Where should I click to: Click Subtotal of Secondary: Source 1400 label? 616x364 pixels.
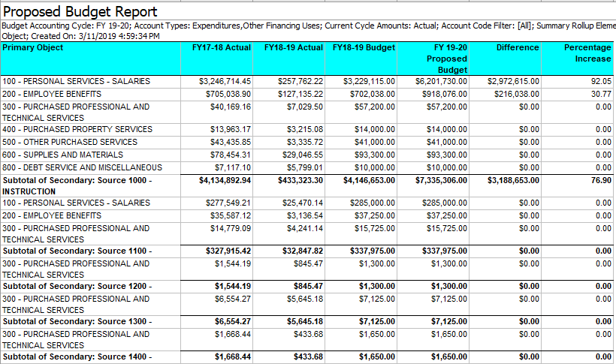coord(77,357)
